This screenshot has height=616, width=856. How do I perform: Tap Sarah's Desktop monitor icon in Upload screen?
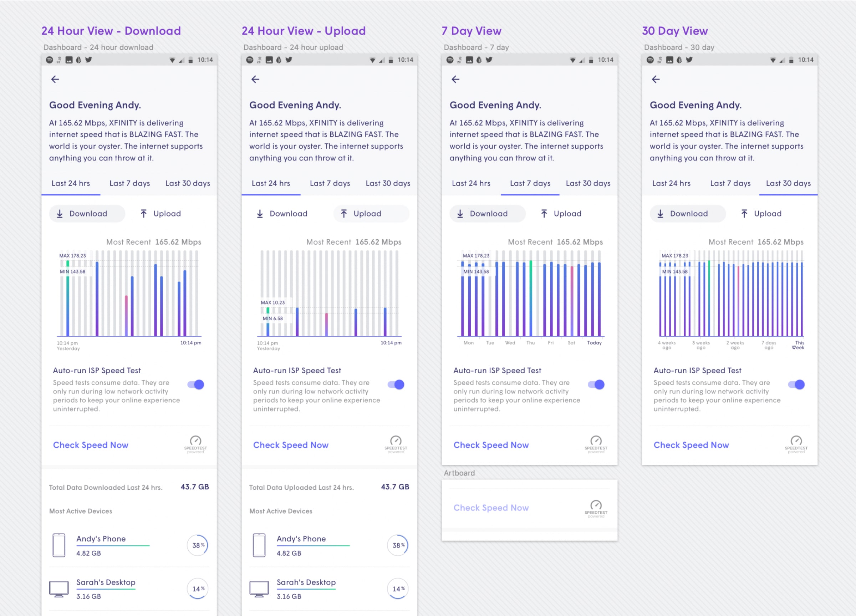(259, 589)
